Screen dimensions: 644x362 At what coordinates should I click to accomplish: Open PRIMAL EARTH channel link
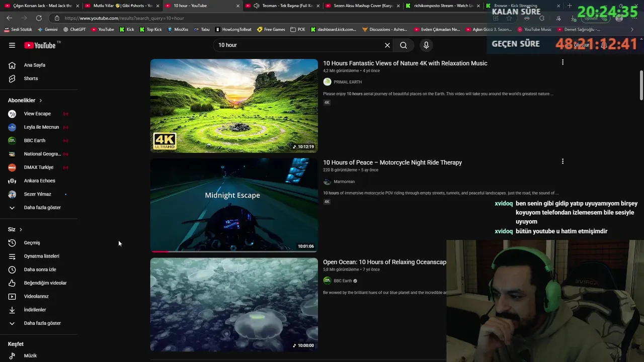tap(348, 82)
